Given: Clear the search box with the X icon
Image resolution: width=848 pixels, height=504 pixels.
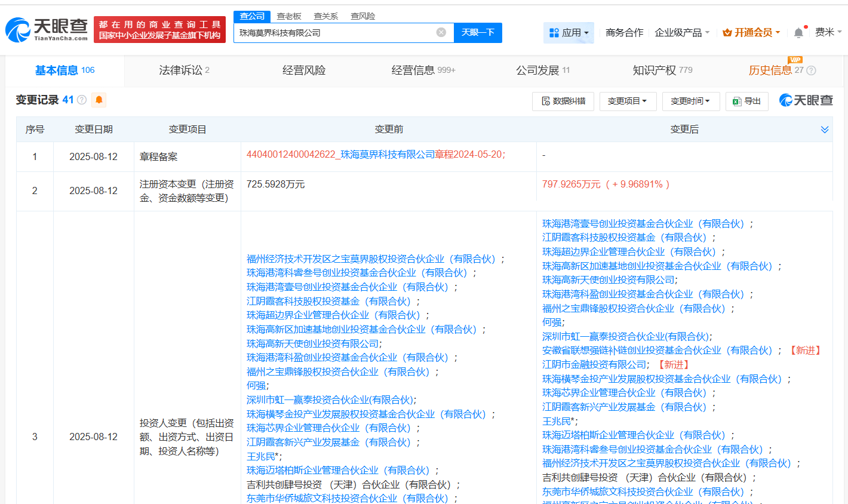Looking at the screenshot, I should click(x=441, y=33).
